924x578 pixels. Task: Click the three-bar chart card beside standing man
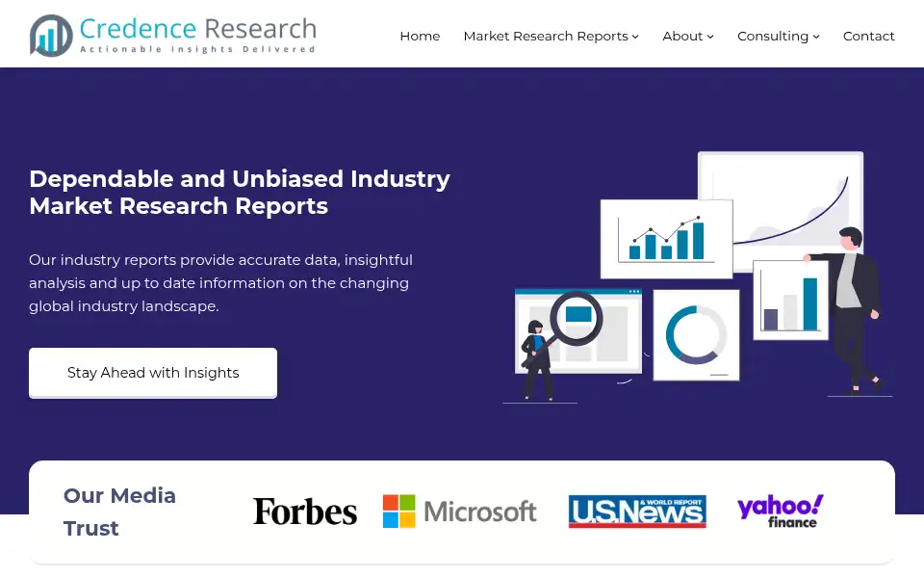click(x=790, y=301)
